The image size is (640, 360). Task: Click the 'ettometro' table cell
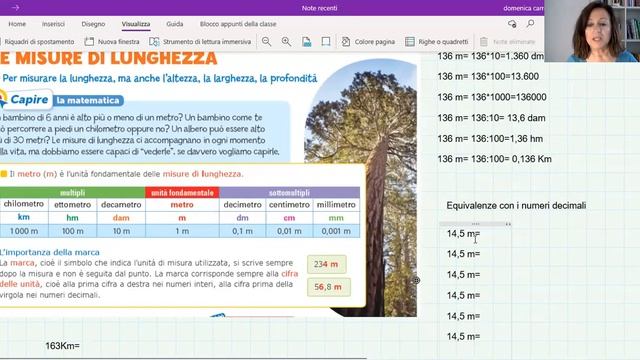(x=73, y=204)
